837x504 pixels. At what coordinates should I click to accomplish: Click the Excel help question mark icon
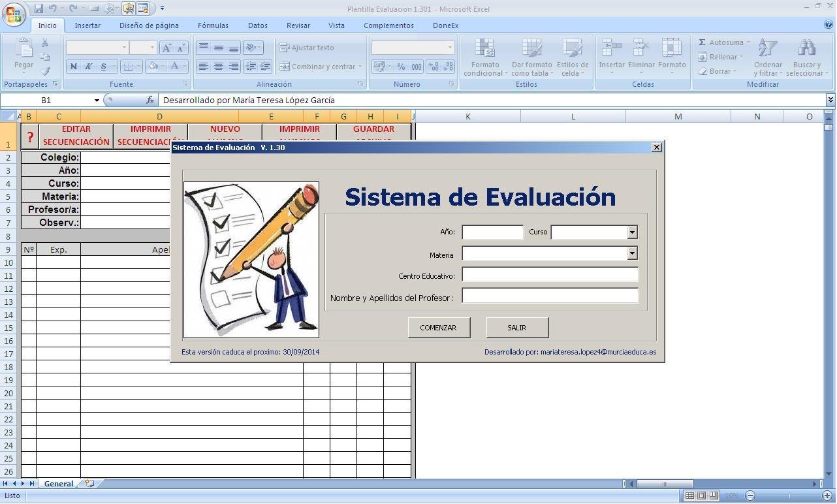click(x=829, y=25)
